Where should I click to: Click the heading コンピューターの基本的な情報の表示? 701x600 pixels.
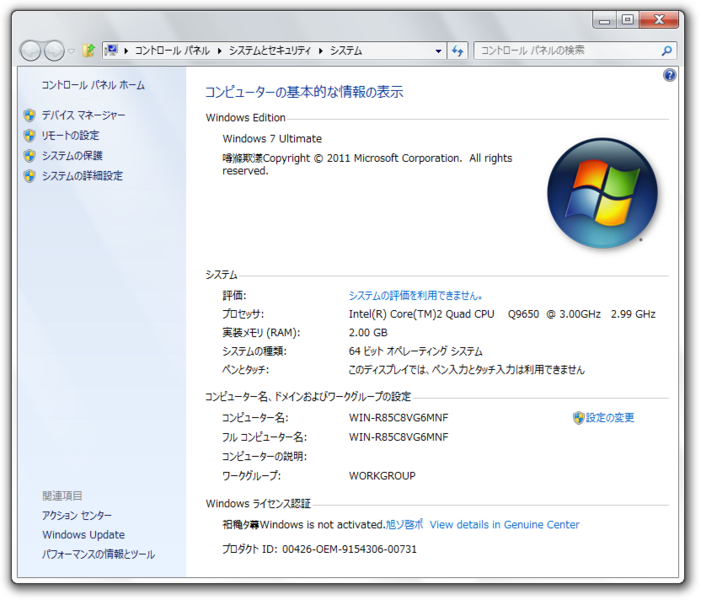click(304, 92)
